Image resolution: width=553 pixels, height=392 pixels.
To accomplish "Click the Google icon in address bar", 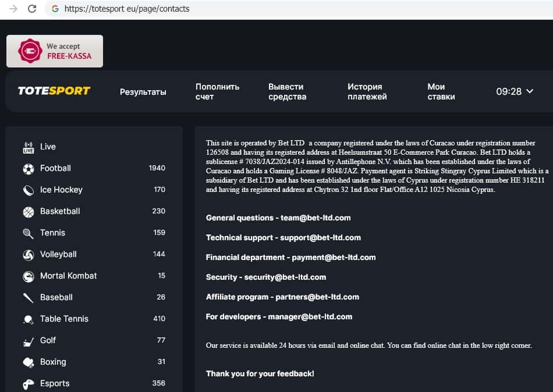I will coord(55,9).
